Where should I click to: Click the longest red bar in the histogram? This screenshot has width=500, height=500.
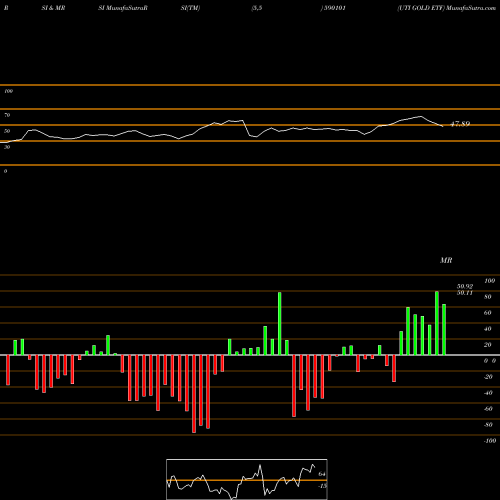pos(194,394)
